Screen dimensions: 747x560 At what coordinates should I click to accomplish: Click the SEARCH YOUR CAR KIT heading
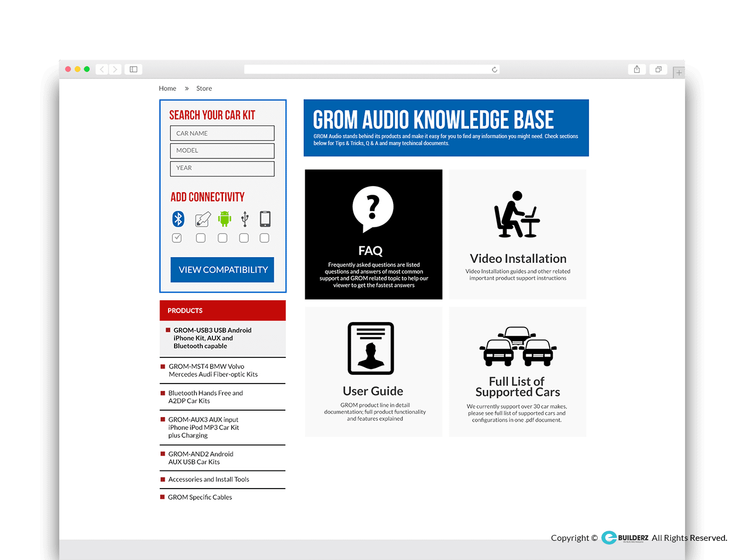[x=212, y=115]
